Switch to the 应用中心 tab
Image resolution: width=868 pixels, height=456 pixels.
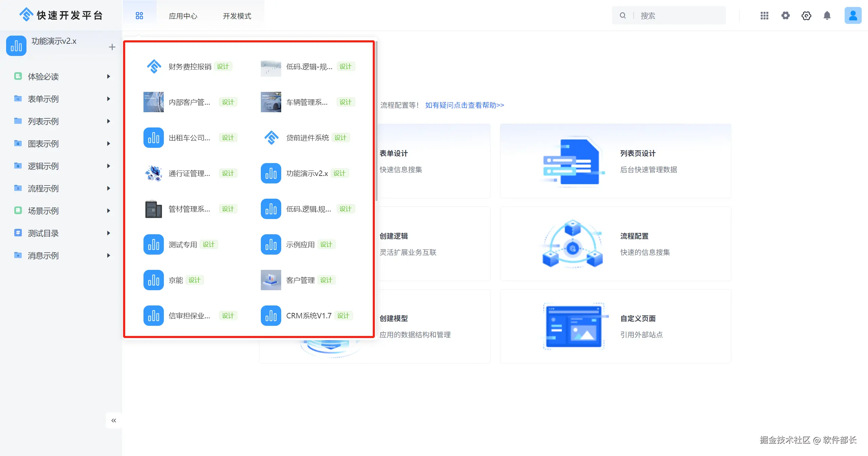(183, 16)
